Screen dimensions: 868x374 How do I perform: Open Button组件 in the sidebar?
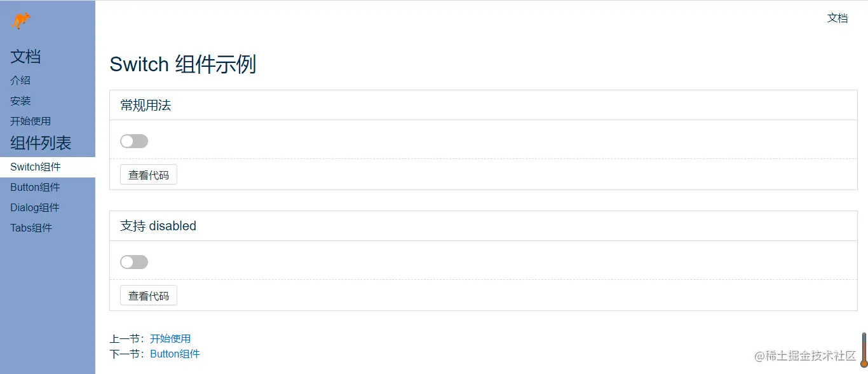[x=35, y=188]
